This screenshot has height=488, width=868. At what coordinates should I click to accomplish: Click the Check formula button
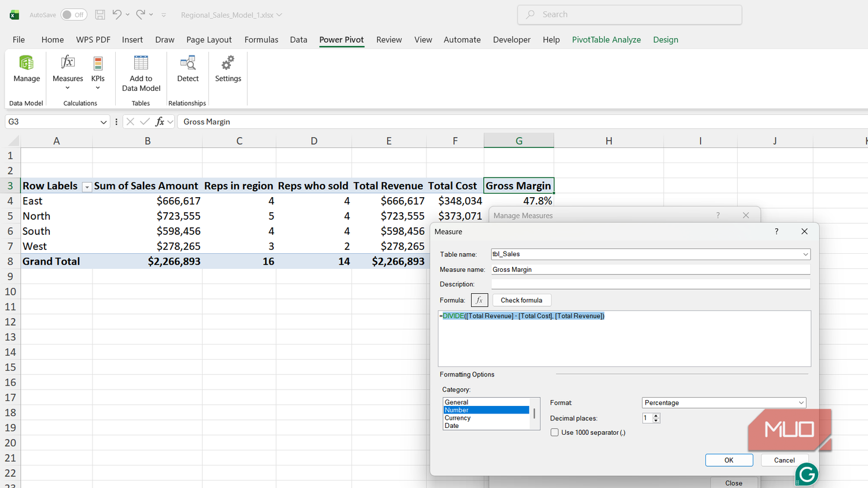click(521, 300)
